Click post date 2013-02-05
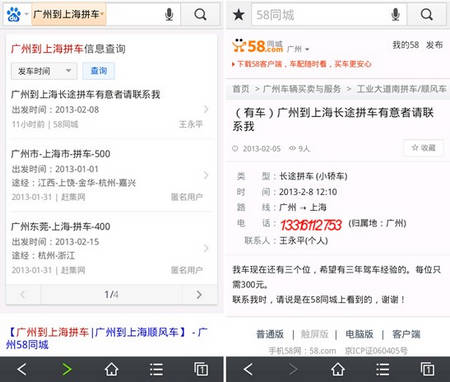Viewport: 450px width, 382px height. 262,148
